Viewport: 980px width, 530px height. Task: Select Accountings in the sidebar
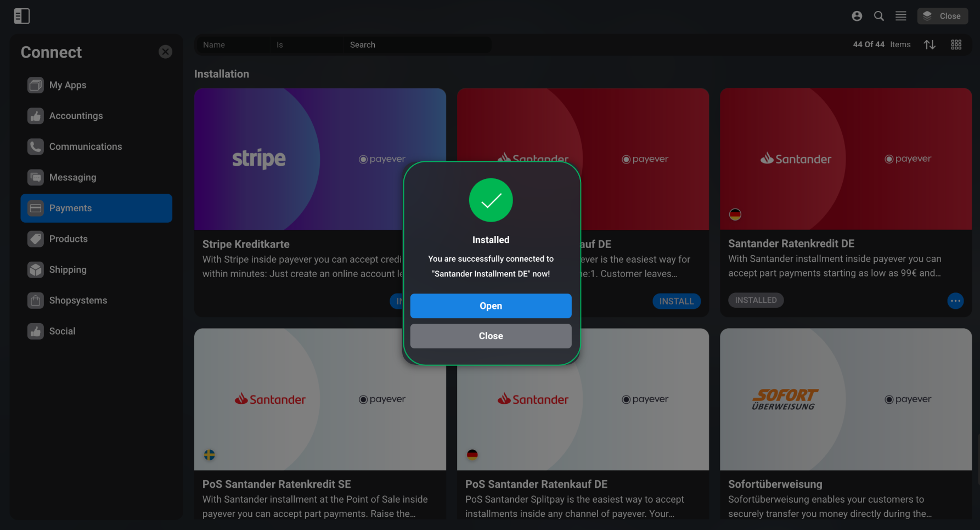point(97,116)
